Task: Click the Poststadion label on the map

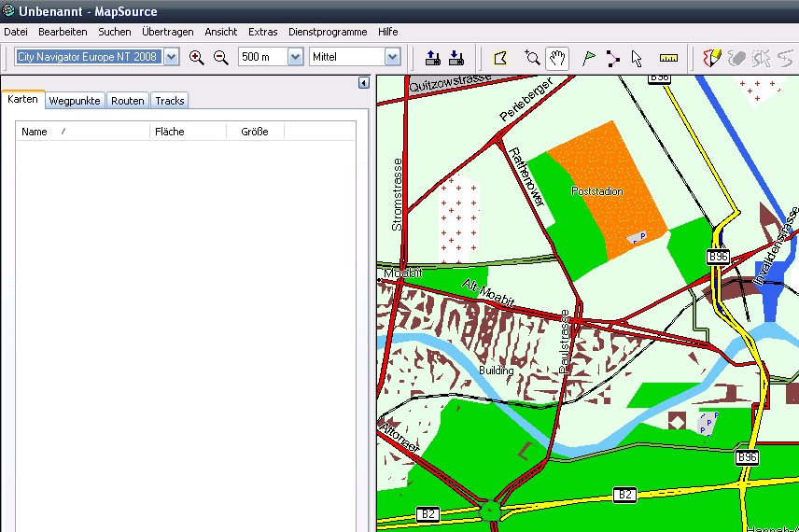Action: pos(596,191)
